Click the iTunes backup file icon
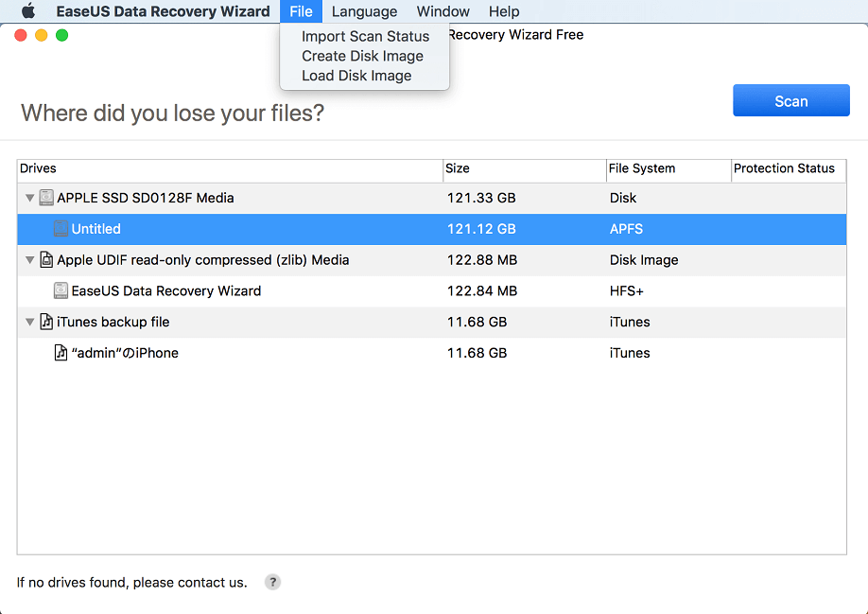The width and height of the screenshot is (868, 614). point(46,321)
